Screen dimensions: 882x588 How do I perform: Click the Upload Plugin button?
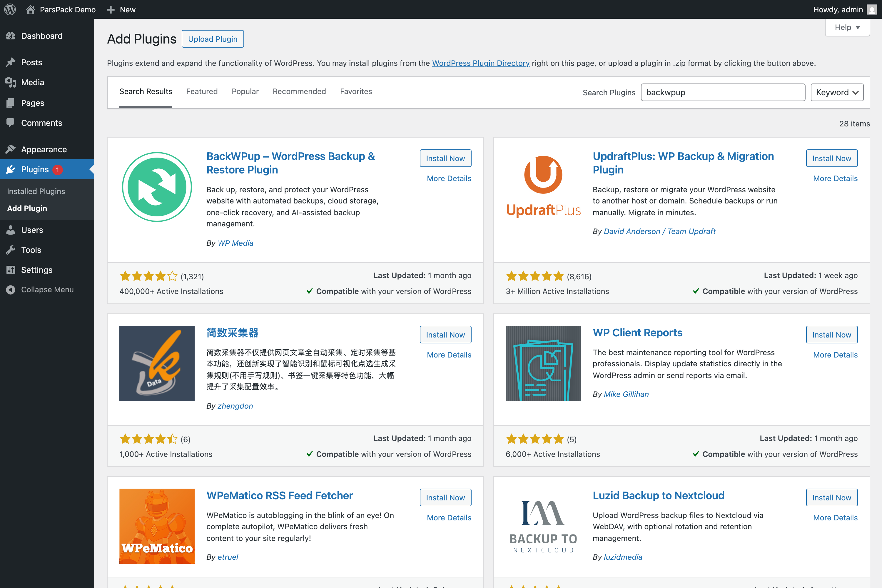click(213, 39)
